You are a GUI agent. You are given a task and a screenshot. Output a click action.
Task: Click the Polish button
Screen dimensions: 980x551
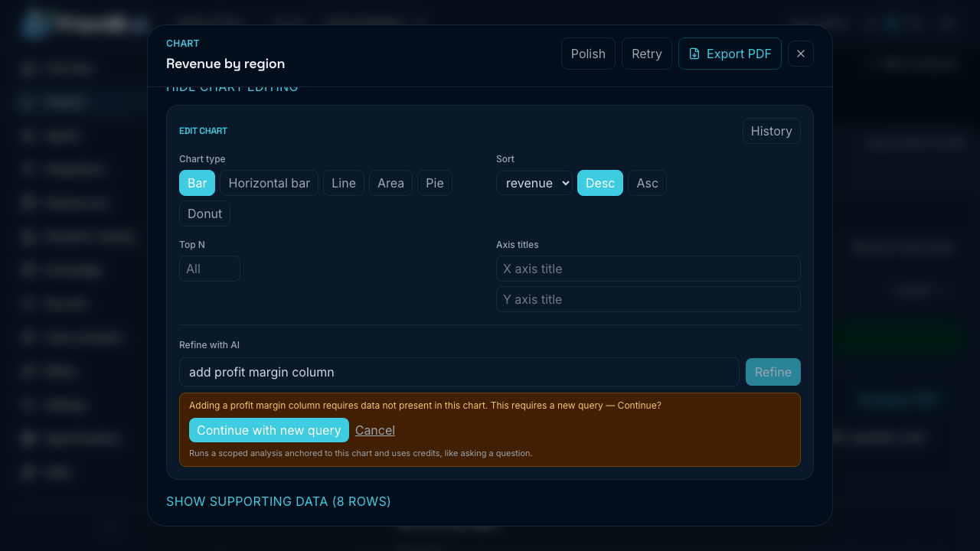pyautogui.click(x=588, y=54)
